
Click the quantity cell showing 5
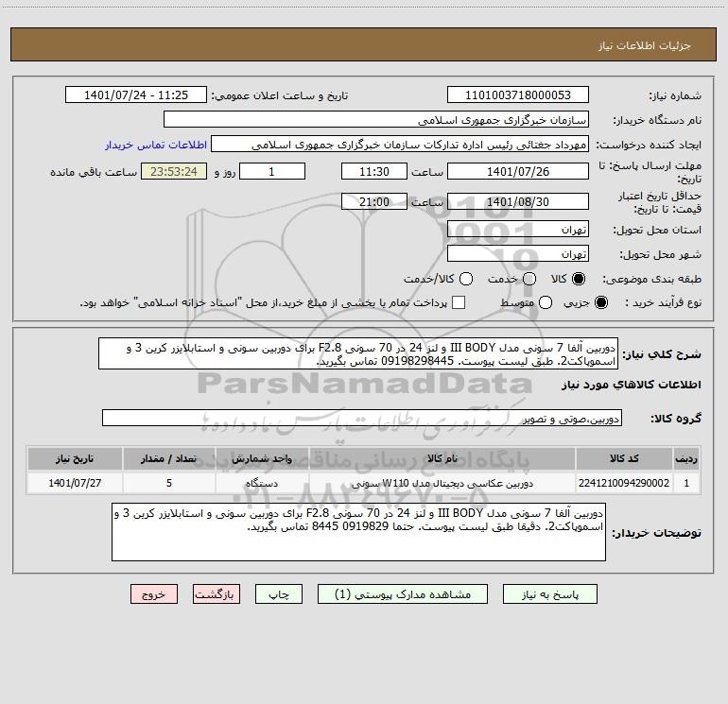pos(169,483)
